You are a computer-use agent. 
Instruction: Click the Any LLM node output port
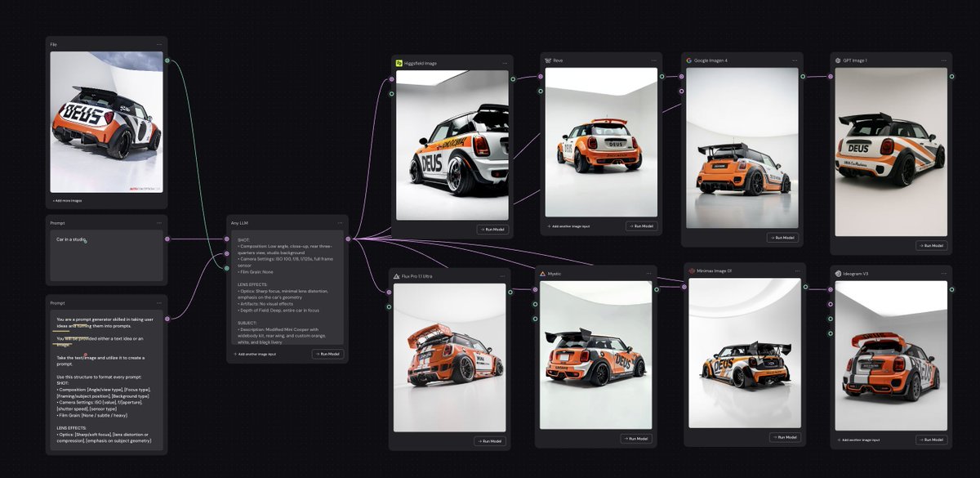pos(349,239)
